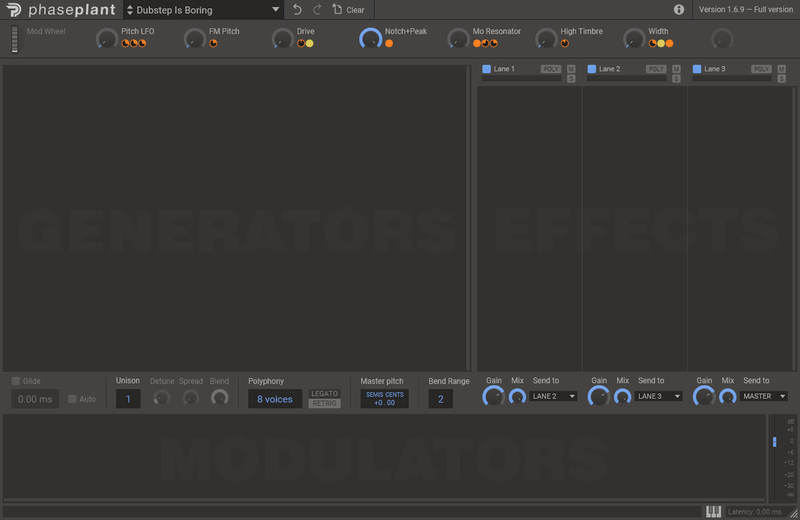Viewport: 800px width, 520px height.
Task: Click the undo arrow icon
Action: 296,10
